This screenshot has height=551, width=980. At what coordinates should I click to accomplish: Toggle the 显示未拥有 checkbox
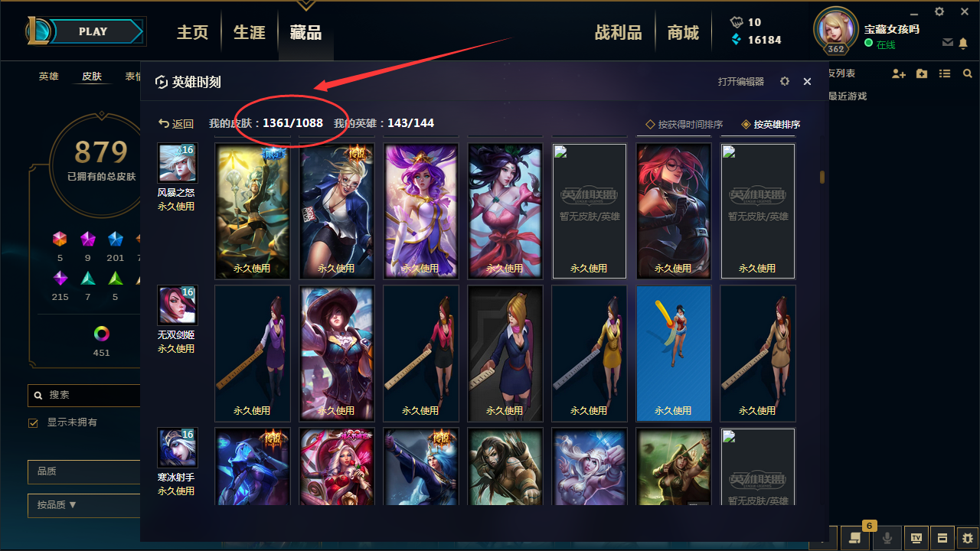pyautogui.click(x=33, y=422)
